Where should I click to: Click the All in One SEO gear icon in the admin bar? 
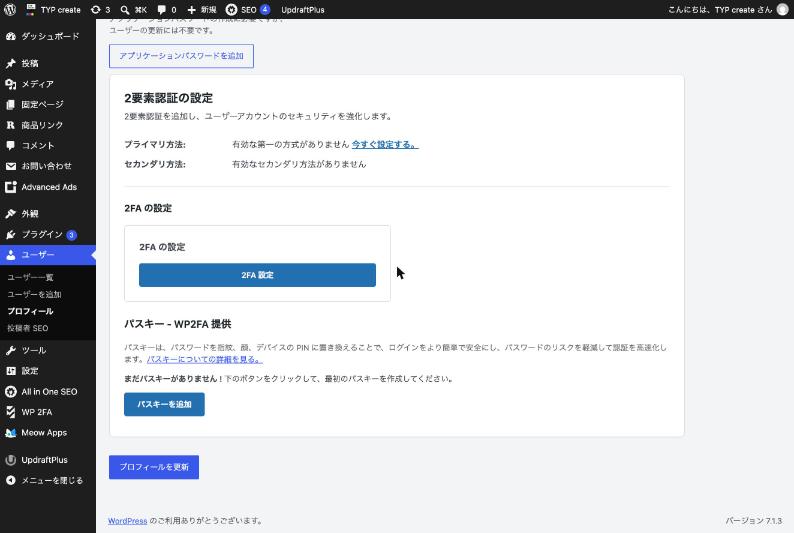pos(231,10)
